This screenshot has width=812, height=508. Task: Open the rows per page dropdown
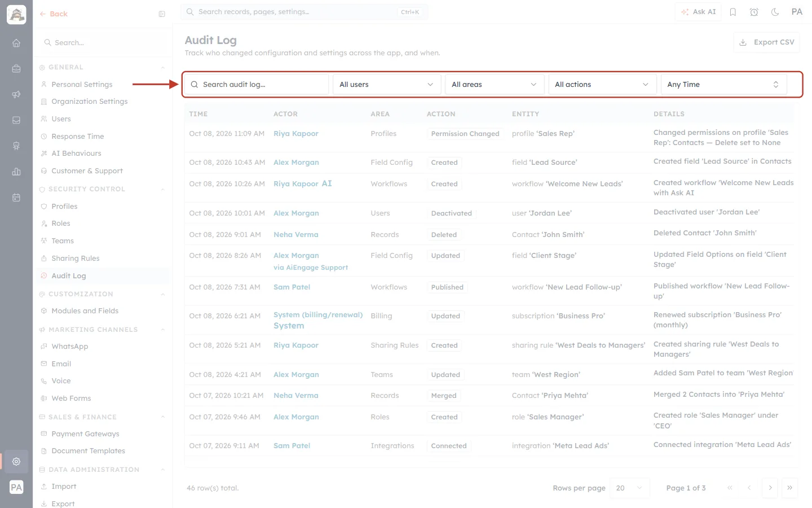click(630, 488)
